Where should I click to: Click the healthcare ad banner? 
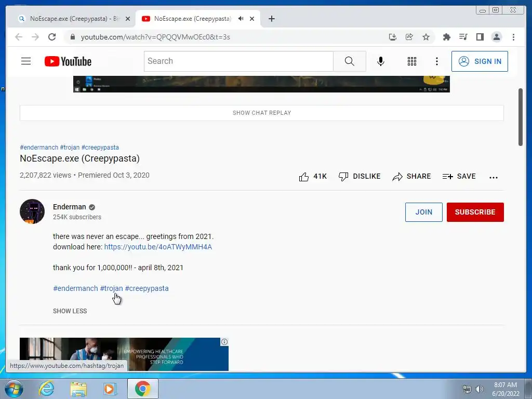click(124, 354)
